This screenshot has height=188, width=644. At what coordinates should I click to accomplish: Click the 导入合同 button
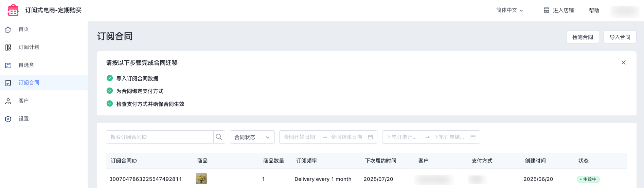pos(620,37)
